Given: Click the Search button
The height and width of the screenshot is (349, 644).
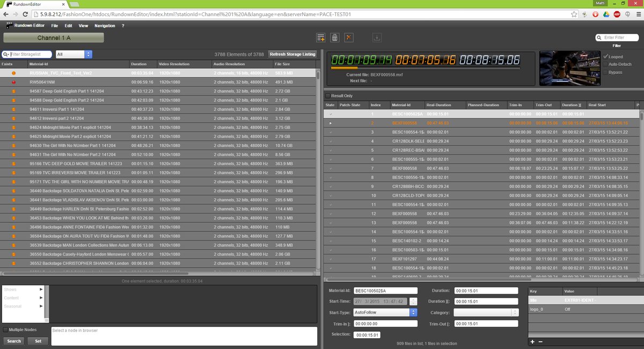Looking at the screenshot, I should [14, 341].
